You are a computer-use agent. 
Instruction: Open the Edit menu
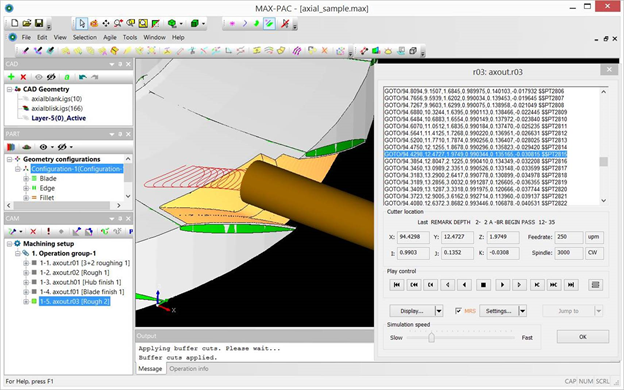tap(42, 37)
